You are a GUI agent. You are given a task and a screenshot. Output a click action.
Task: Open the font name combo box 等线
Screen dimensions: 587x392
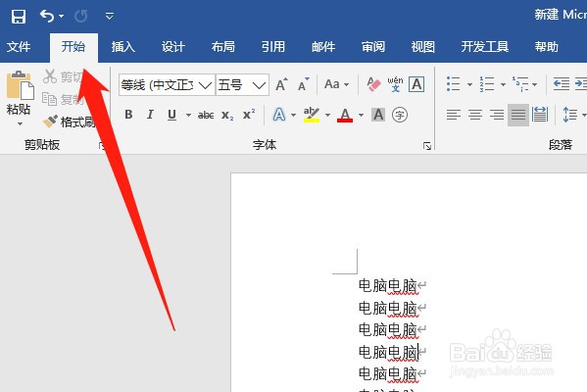click(x=167, y=85)
